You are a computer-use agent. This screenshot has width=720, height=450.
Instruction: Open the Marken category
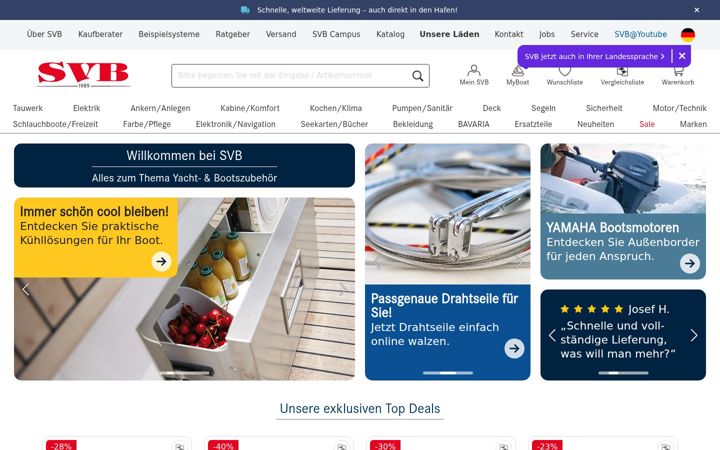tap(693, 124)
